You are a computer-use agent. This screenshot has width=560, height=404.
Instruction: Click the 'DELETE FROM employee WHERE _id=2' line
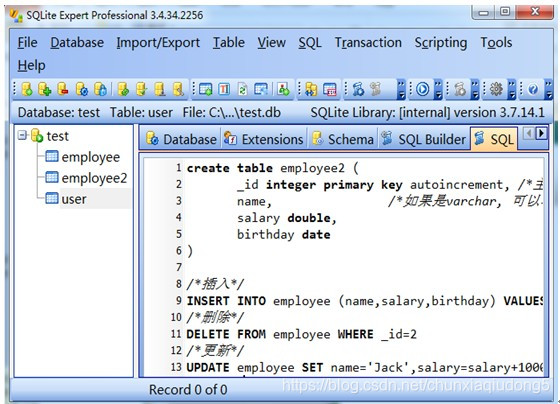coord(301,334)
